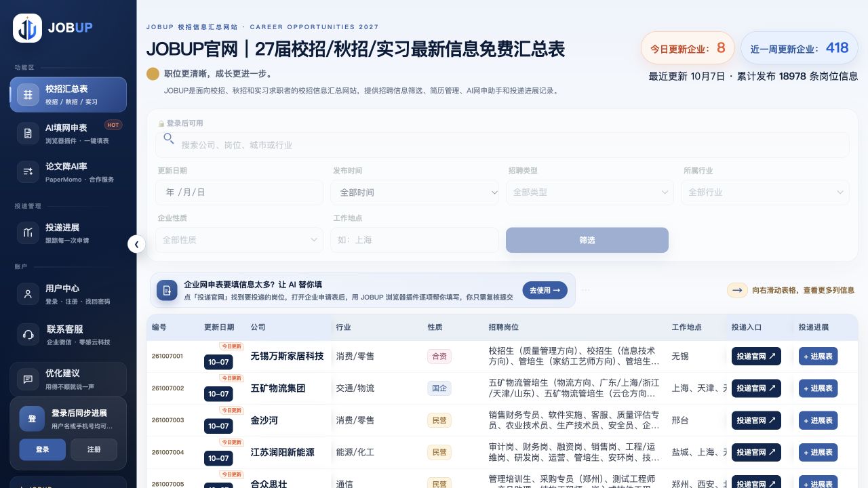
Task: Click the JOBUP logo icon
Action: point(27,28)
